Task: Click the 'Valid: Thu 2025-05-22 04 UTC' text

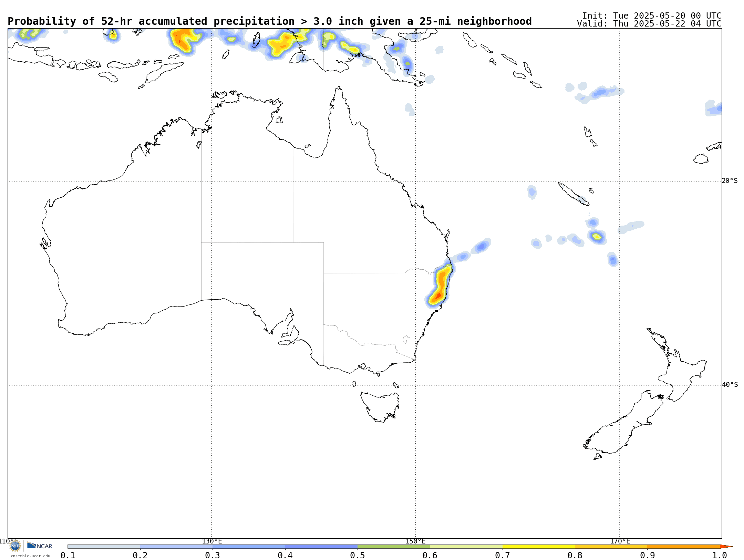Action: click(x=649, y=24)
